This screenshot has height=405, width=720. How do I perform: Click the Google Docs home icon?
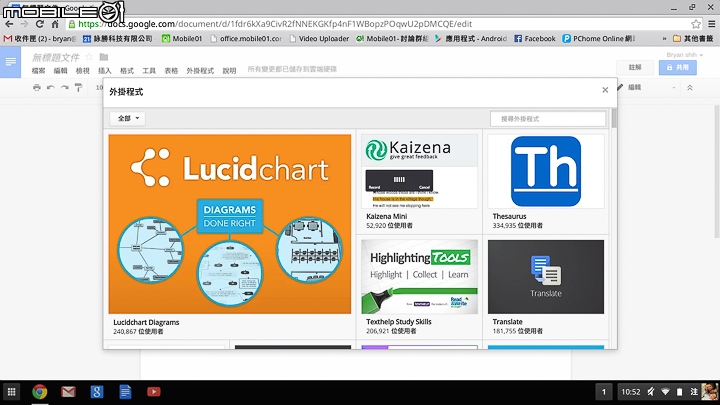tap(10, 62)
